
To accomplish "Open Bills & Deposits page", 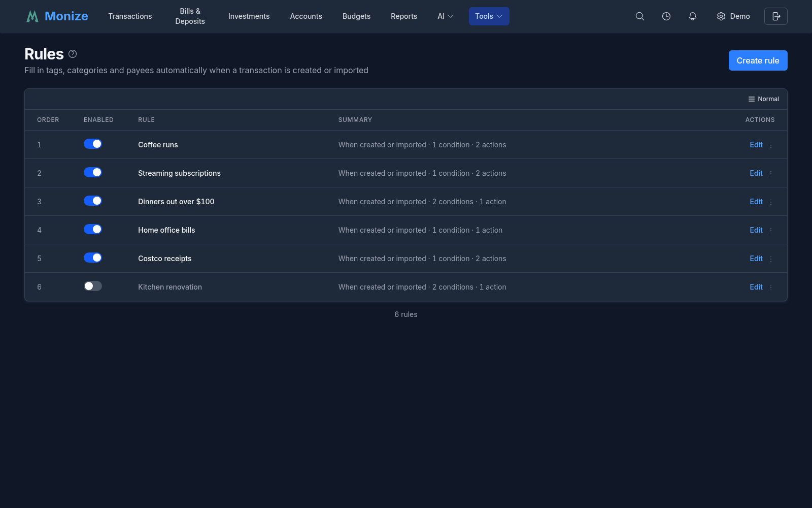I will pyautogui.click(x=190, y=16).
